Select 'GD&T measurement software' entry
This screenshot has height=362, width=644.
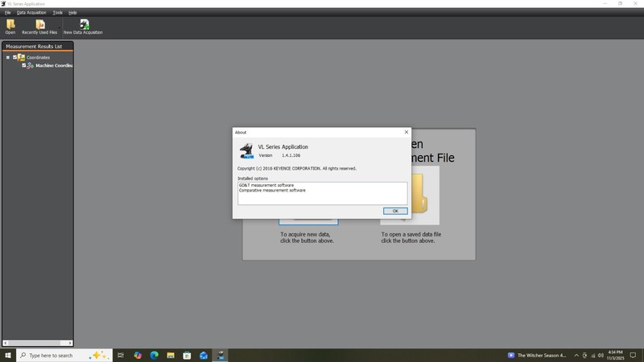pos(266,186)
